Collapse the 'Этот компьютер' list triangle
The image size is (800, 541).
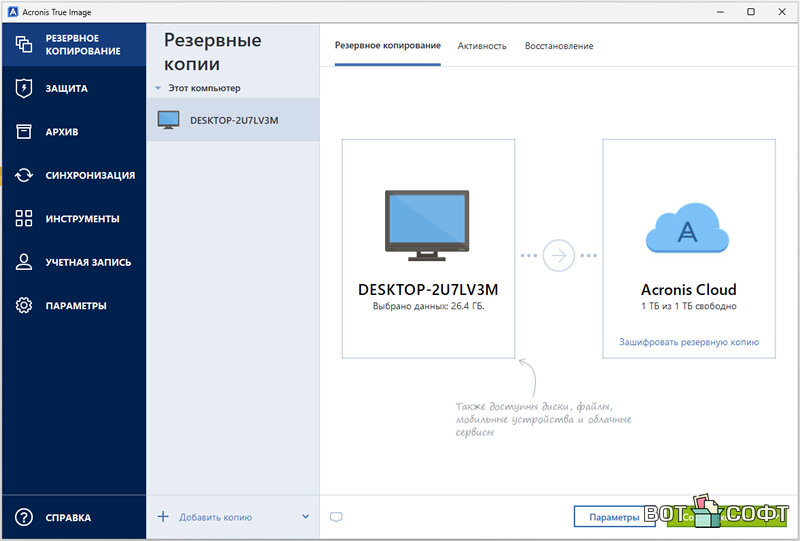pyautogui.click(x=158, y=89)
